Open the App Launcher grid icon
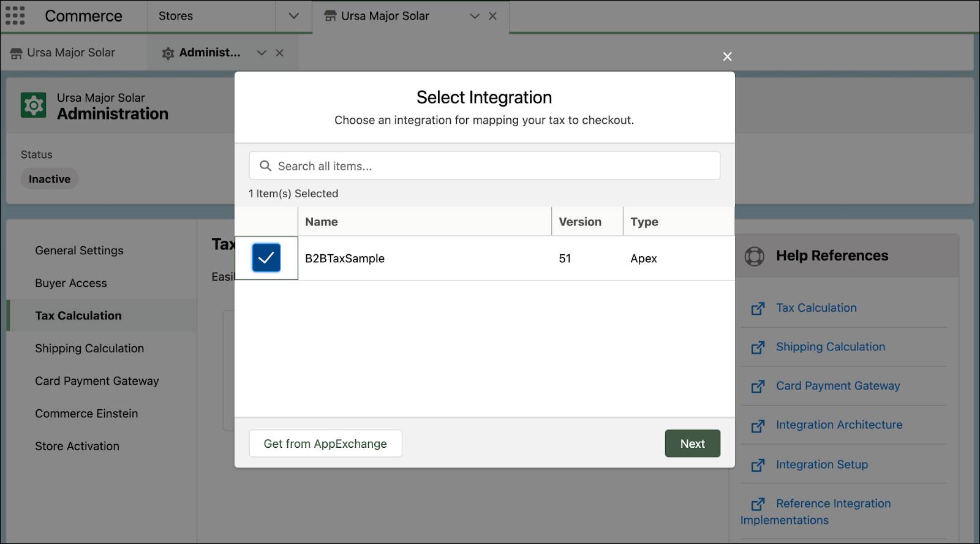980x544 pixels. [x=15, y=16]
